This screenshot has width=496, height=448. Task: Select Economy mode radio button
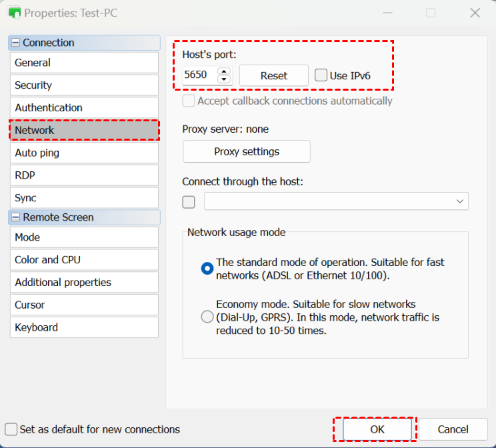[x=207, y=317]
